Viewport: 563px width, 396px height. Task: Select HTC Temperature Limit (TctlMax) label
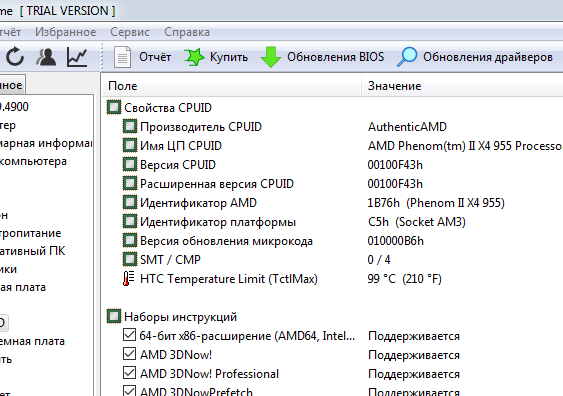click(229, 279)
